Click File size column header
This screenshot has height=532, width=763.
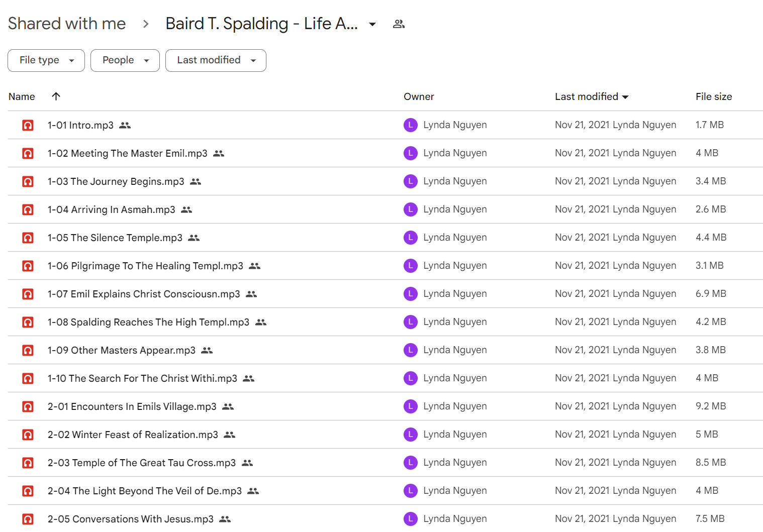(x=714, y=96)
